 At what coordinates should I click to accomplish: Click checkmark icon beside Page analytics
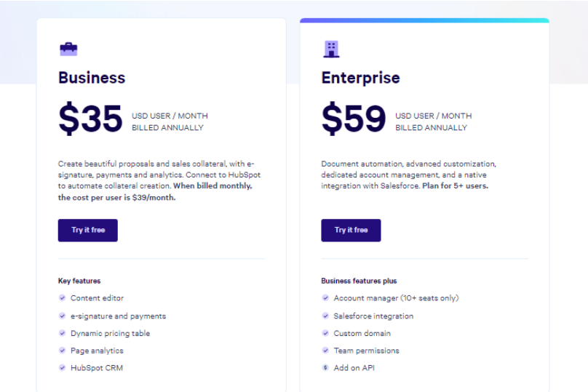(63, 351)
